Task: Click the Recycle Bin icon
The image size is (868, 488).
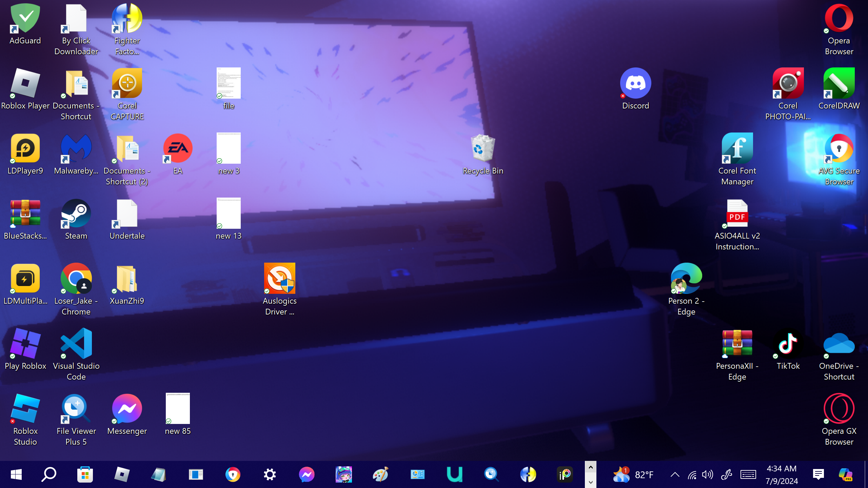Action: coord(483,149)
